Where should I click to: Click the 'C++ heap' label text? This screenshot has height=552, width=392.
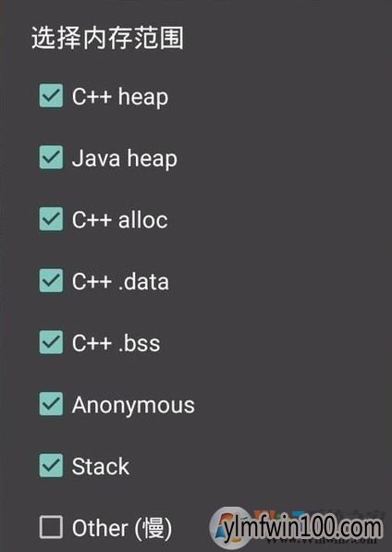coord(120,97)
